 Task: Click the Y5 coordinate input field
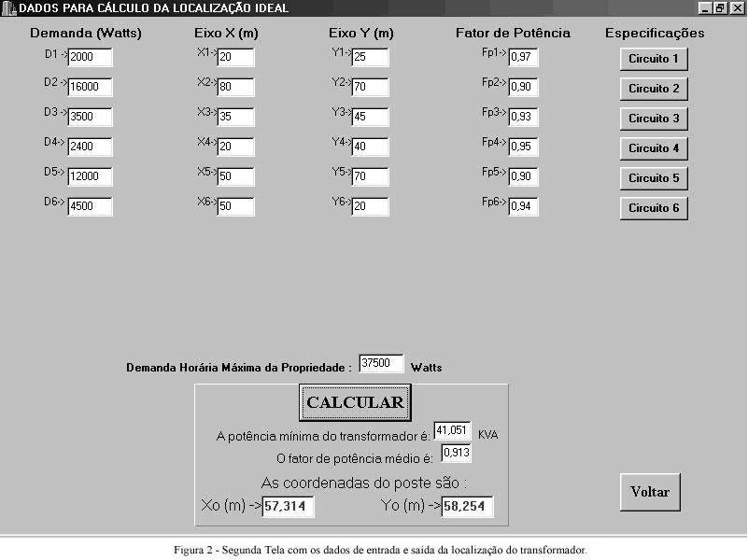click(x=370, y=177)
